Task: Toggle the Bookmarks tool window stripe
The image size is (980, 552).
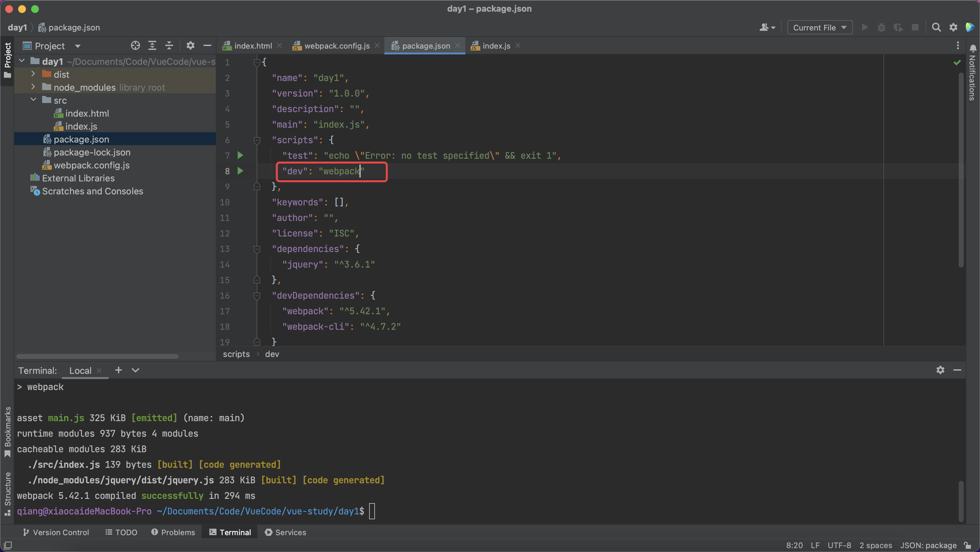Action: [x=7, y=431]
